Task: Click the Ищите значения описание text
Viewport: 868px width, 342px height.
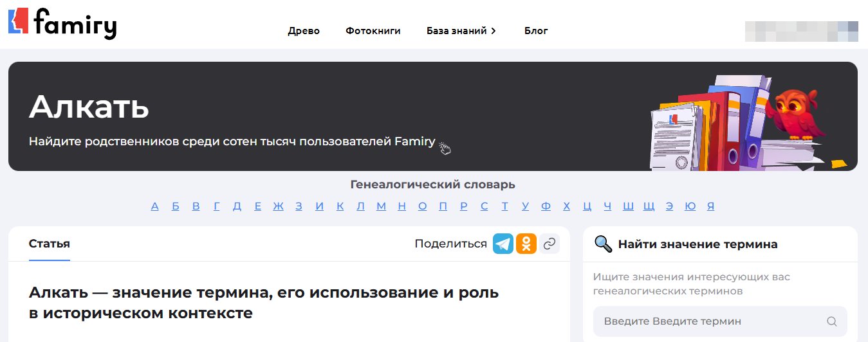Action: click(692, 284)
